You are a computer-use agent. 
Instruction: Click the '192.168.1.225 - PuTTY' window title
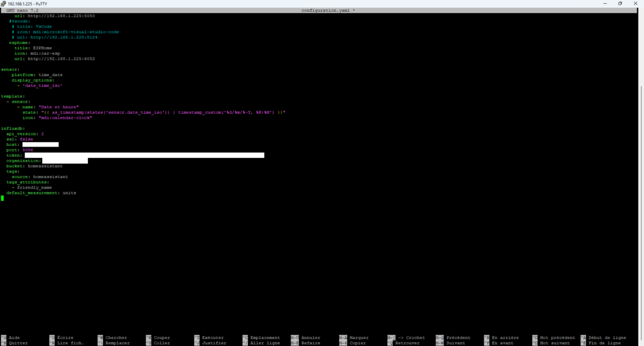point(28,4)
